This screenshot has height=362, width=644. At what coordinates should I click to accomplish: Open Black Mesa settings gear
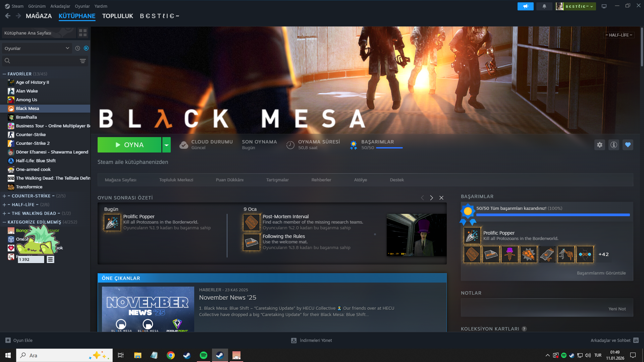pyautogui.click(x=600, y=145)
